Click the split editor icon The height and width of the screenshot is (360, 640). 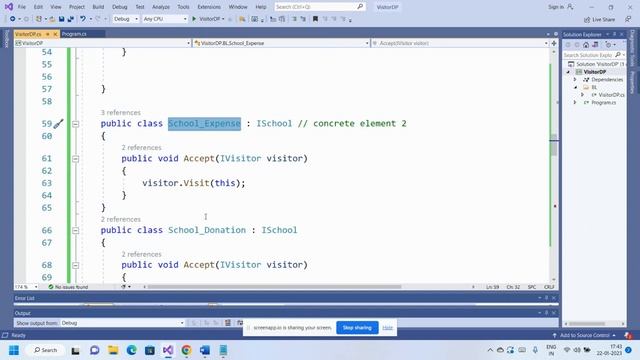click(x=554, y=43)
